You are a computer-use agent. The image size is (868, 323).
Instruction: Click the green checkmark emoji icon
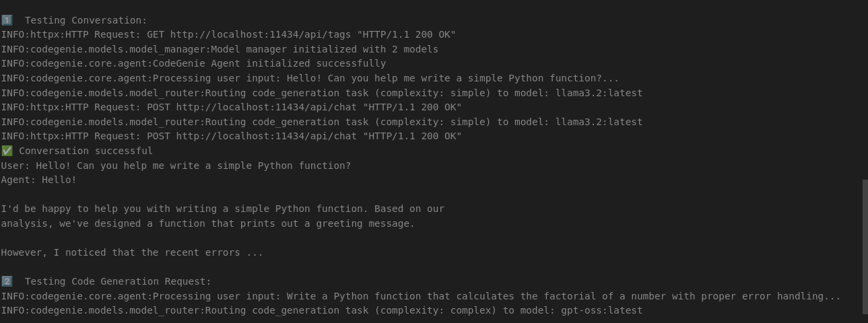pos(7,151)
